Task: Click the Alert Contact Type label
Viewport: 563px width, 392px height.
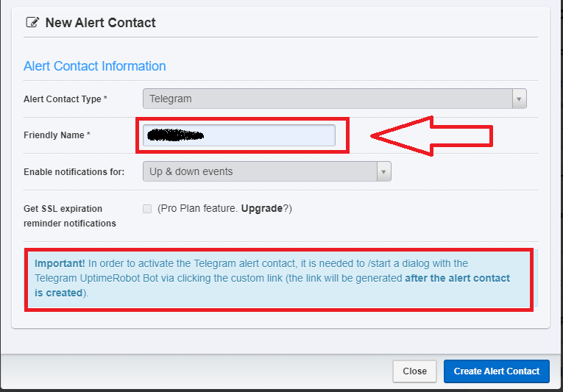Action: [x=65, y=99]
